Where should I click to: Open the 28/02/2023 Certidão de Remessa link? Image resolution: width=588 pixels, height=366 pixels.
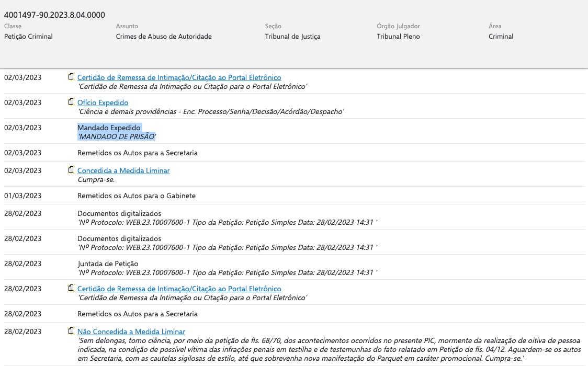tap(179, 289)
